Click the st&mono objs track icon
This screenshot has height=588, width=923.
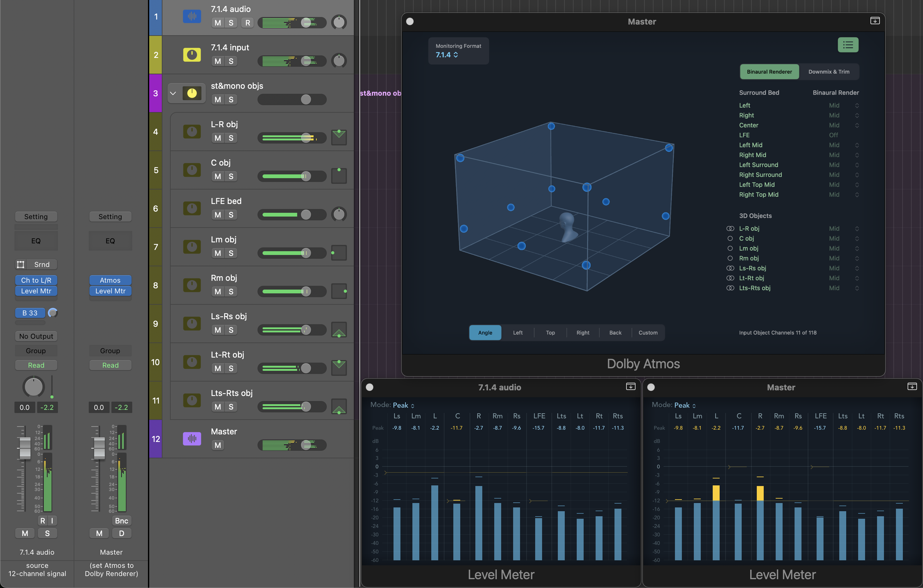(192, 93)
